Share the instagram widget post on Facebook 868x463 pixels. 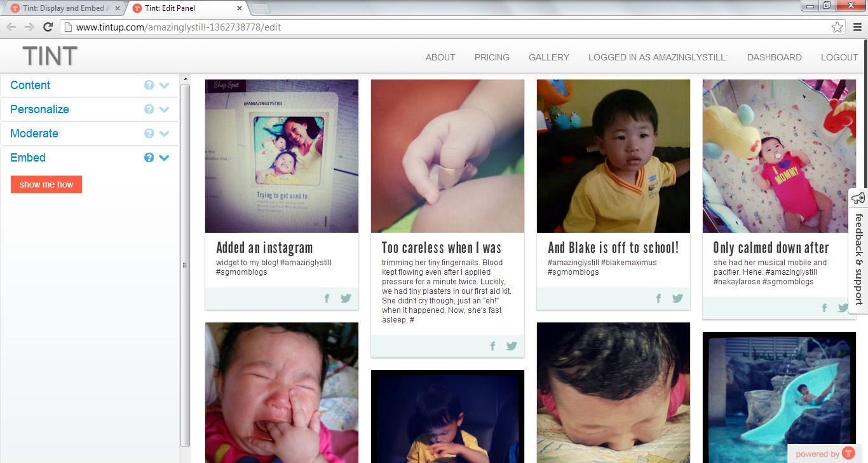coord(327,298)
